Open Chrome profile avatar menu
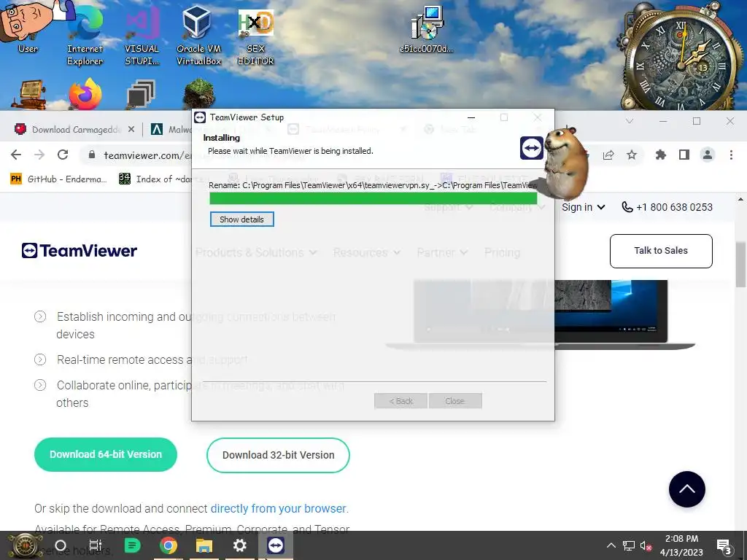The width and height of the screenshot is (747, 560). (708, 155)
